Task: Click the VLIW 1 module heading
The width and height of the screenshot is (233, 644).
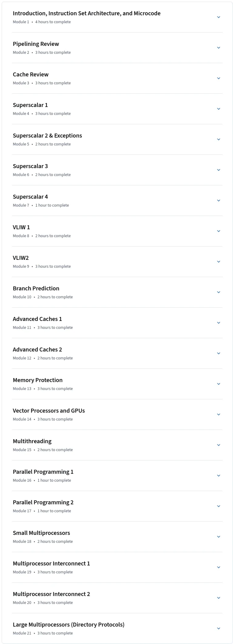Action: (x=21, y=227)
